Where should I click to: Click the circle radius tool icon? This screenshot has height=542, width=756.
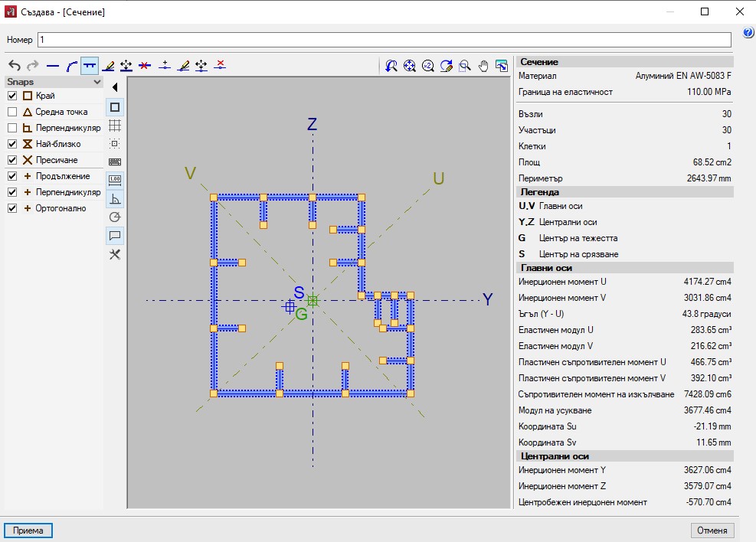[115, 217]
